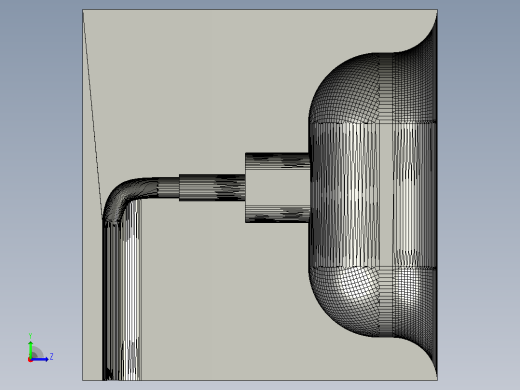Select the large domed tank body
Screen dimensions: 520x390
[x=373, y=195]
